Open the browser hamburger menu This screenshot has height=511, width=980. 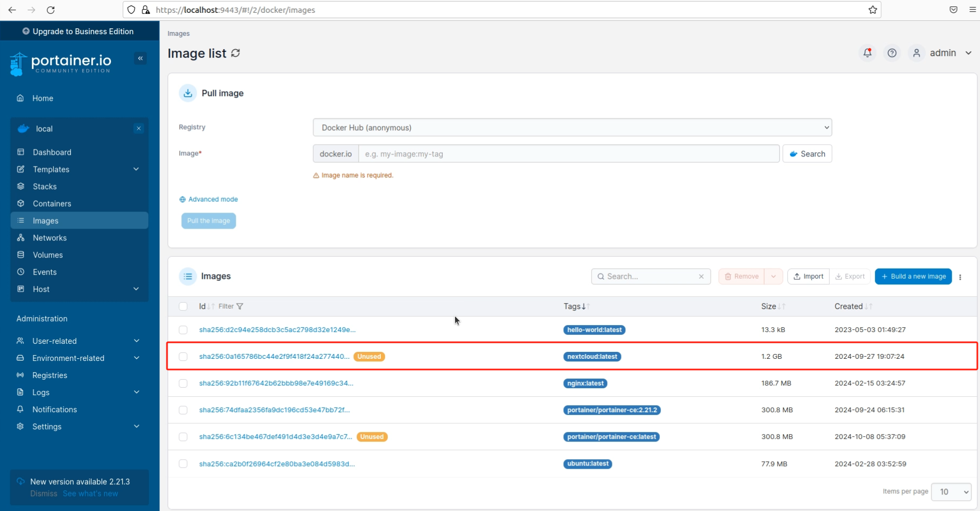click(973, 10)
